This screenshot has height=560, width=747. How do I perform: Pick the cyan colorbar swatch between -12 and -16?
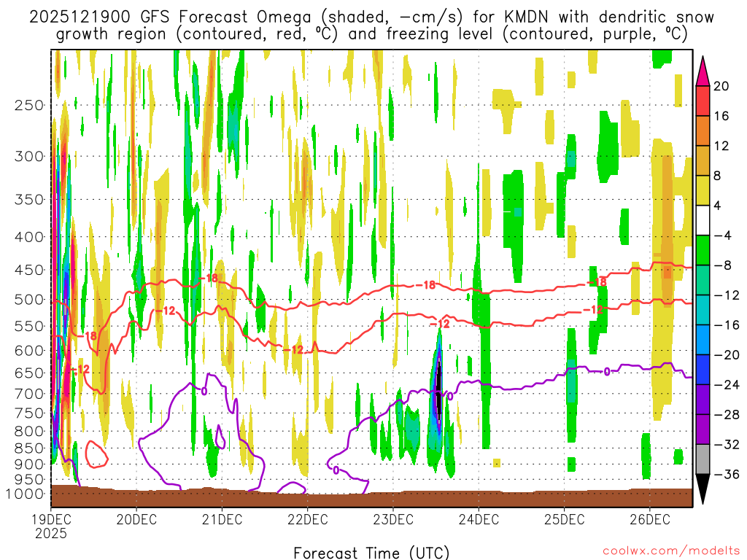click(x=703, y=310)
